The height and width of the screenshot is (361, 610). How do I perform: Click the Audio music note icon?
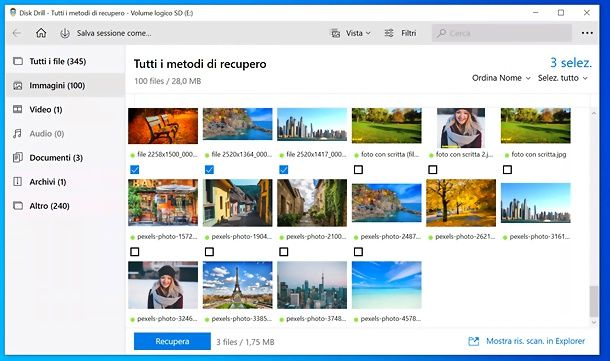[x=18, y=133]
